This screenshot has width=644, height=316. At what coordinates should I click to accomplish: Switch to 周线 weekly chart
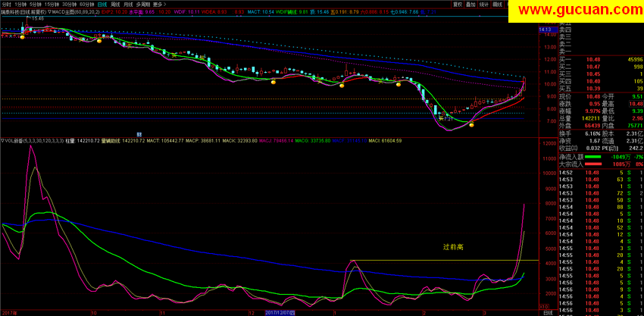click(x=116, y=4)
